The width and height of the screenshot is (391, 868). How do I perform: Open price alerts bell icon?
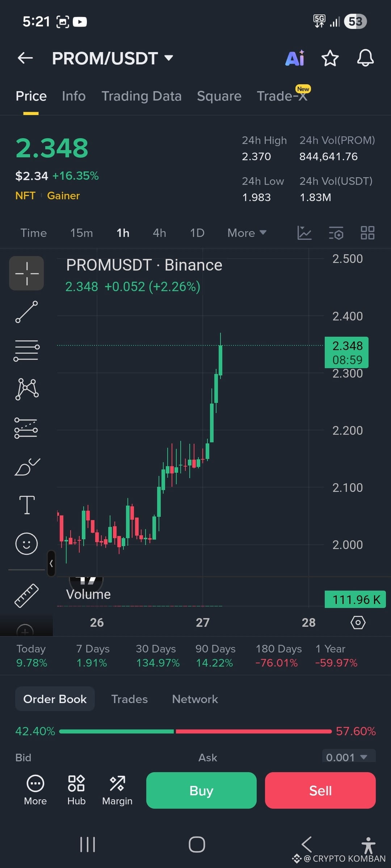coord(365,58)
